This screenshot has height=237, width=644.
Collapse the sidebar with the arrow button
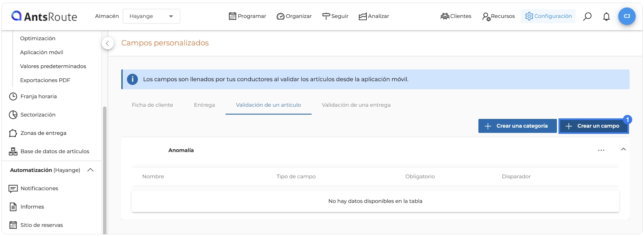[x=108, y=43]
